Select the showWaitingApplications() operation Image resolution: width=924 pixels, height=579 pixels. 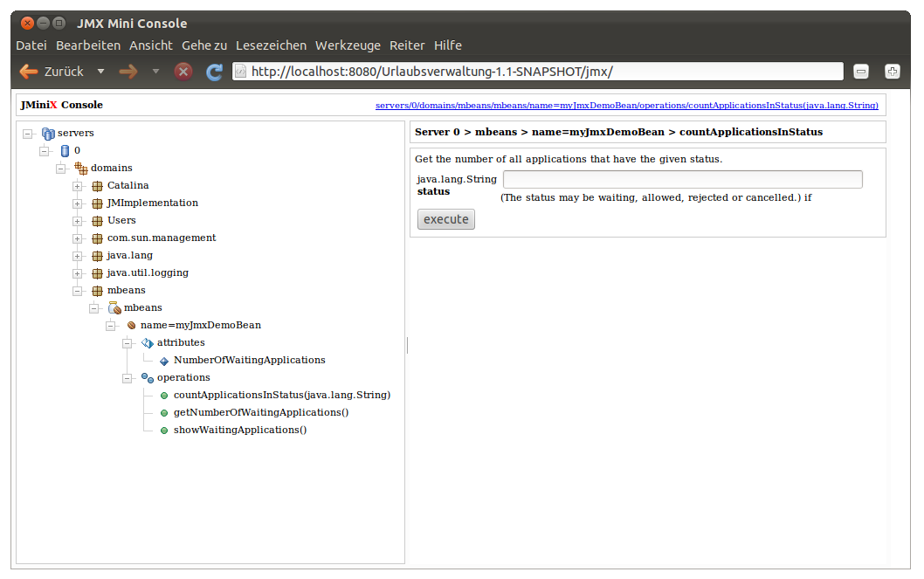click(x=240, y=430)
